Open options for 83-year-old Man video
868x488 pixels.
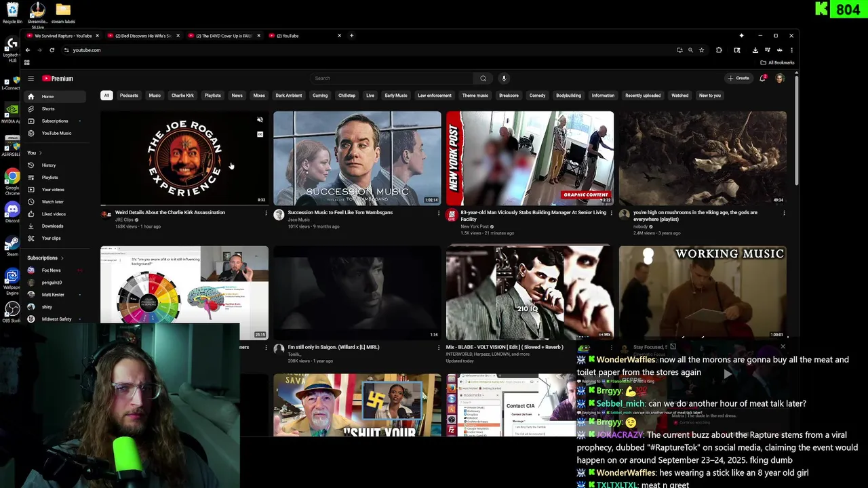(612, 213)
